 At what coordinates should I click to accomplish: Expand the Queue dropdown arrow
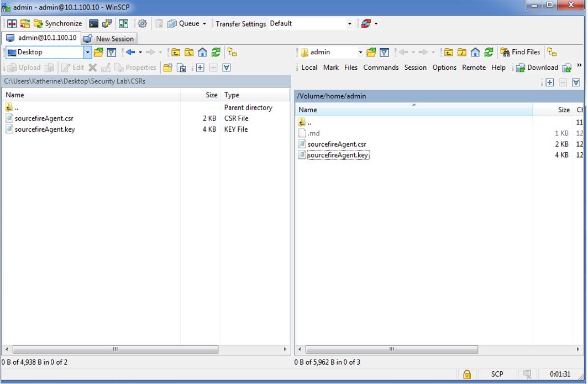click(204, 24)
